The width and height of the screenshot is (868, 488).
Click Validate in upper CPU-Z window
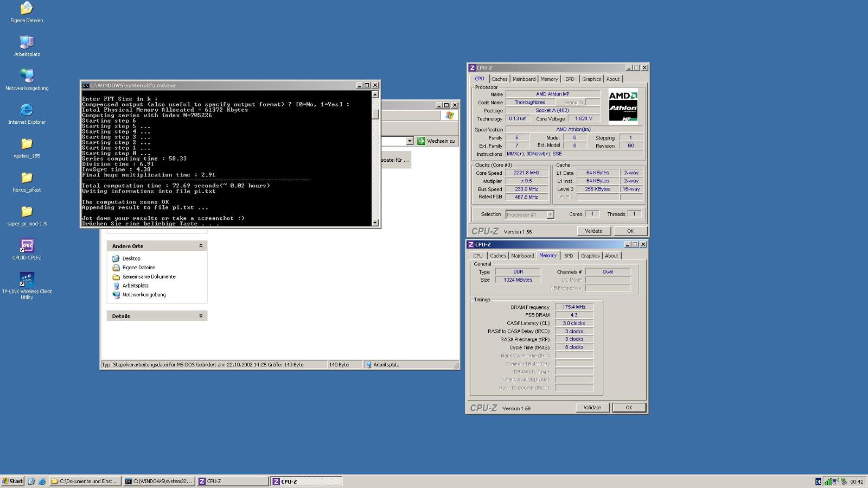point(593,231)
